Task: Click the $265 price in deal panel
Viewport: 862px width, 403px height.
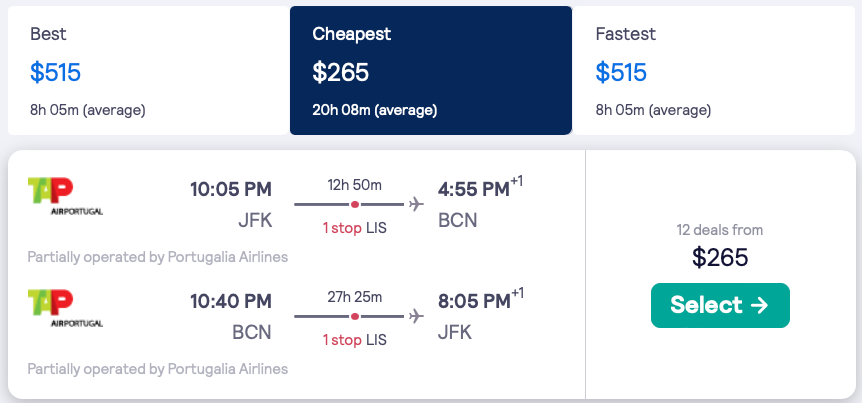Action: pyautogui.click(x=720, y=257)
